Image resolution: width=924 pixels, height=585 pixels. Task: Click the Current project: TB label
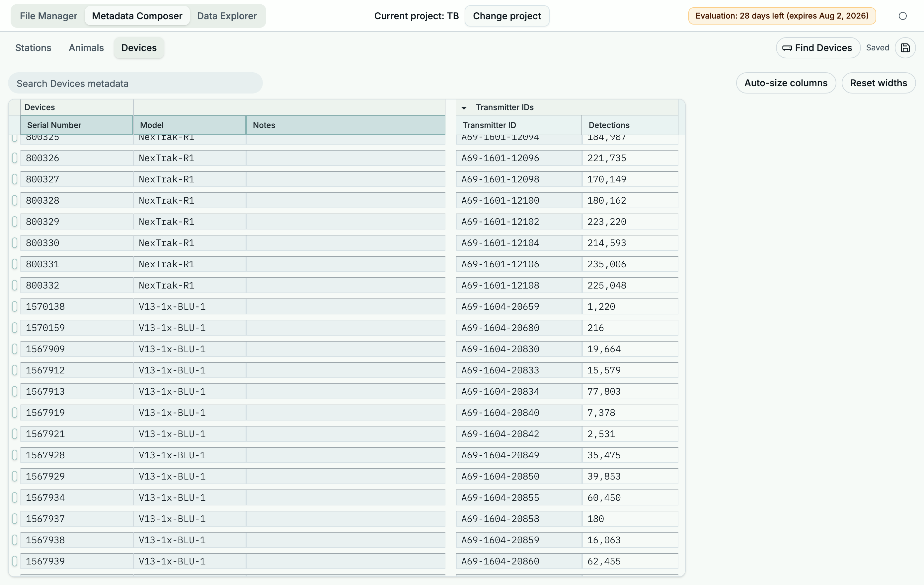tap(416, 16)
